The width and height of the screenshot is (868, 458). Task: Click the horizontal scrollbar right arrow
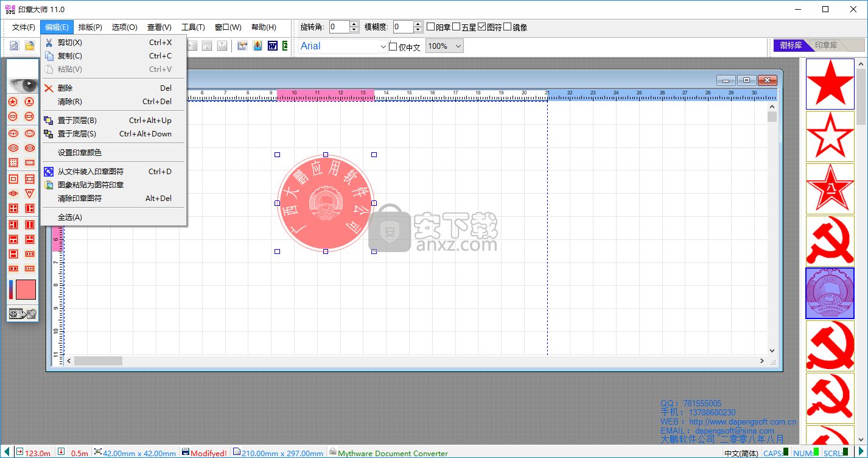(x=762, y=361)
